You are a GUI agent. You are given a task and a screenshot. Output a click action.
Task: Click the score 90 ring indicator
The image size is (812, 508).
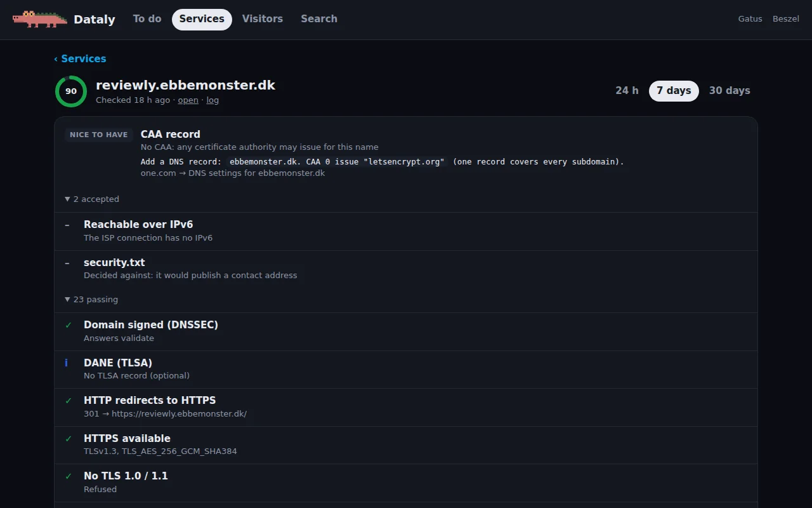click(71, 91)
